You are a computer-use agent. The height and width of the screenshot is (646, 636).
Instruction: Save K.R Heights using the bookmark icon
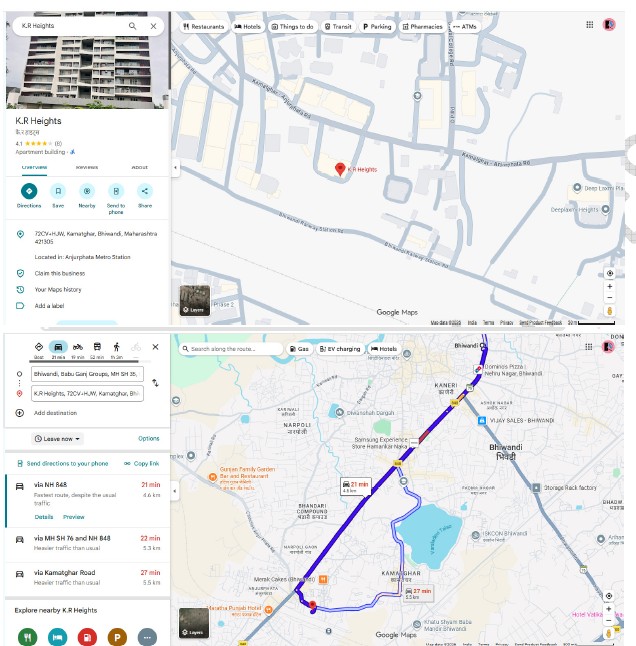coord(58,191)
